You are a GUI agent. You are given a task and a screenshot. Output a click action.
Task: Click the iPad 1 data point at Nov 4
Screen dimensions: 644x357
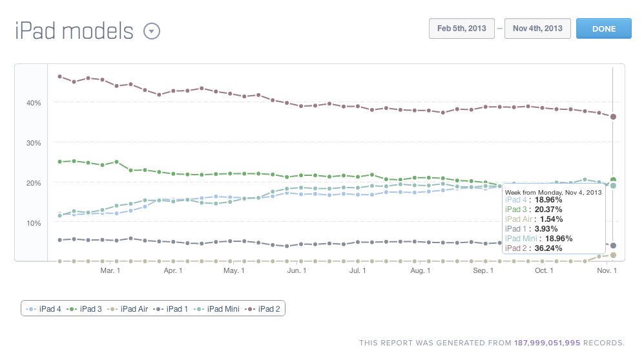pos(613,246)
